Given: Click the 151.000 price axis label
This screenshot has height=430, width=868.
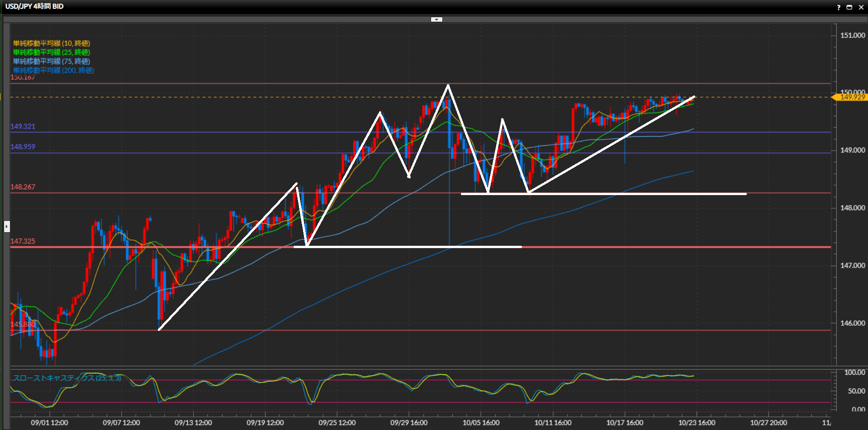Looking at the screenshot, I should pos(852,35).
